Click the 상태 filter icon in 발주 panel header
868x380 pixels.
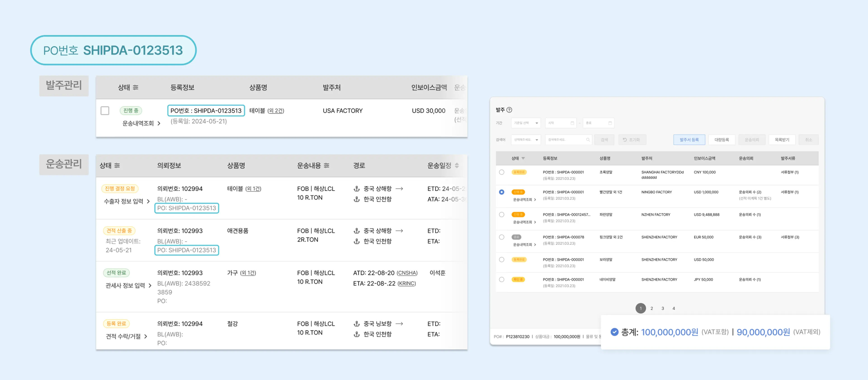coord(523,158)
